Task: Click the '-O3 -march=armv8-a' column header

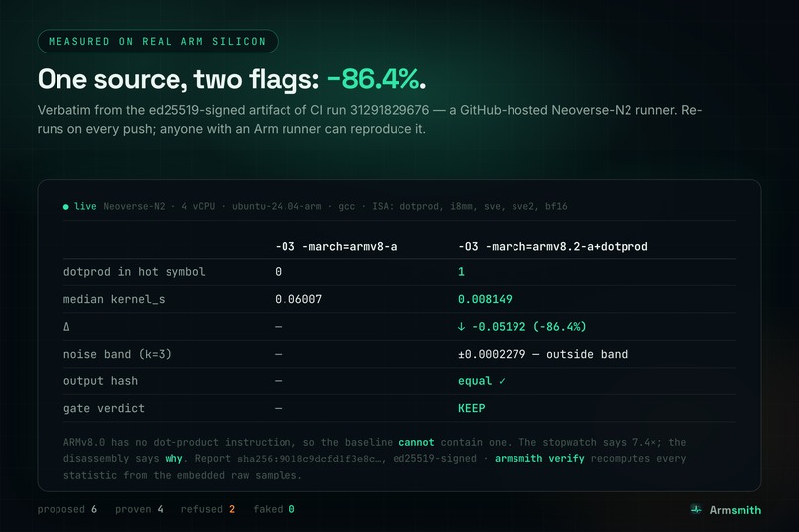Action: pyautogui.click(x=336, y=247)
